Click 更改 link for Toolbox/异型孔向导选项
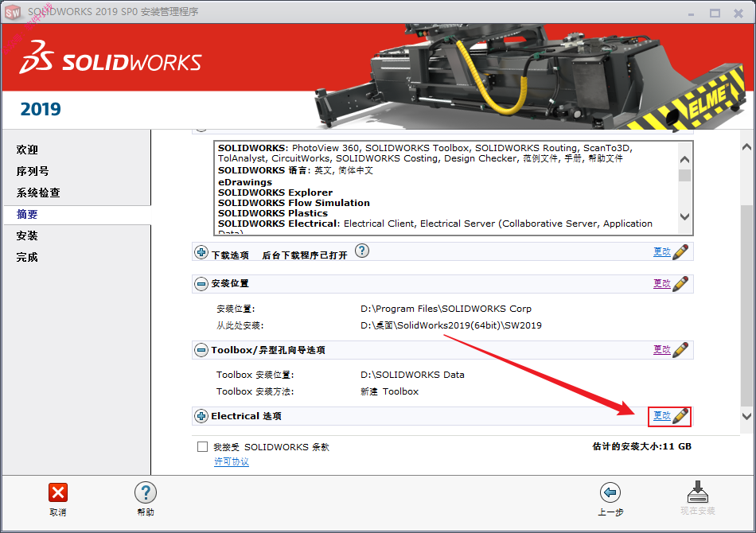Image resolution: width=756 pixels, height=533 pixels. point(662,349)
